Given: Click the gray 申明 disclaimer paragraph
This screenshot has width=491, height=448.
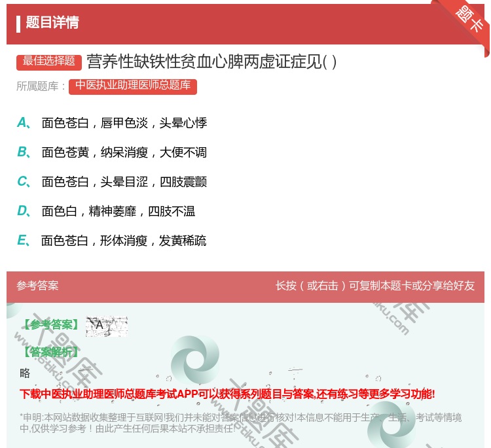Looking at the screenshot, I should click(x=240, y=423).
